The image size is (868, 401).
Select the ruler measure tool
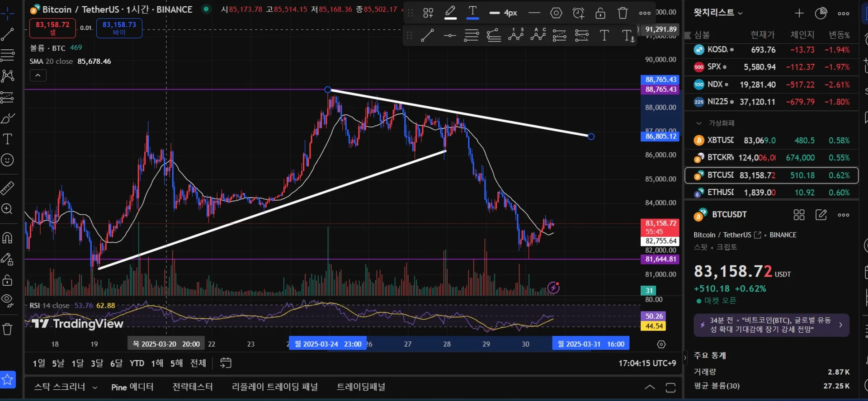(8, 188)
